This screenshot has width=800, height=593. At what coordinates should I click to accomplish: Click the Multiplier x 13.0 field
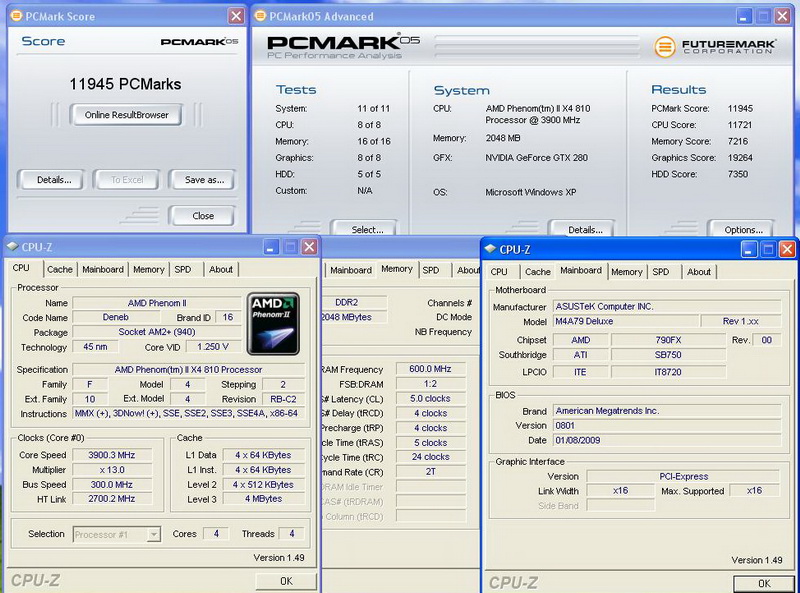pos(112,470)
